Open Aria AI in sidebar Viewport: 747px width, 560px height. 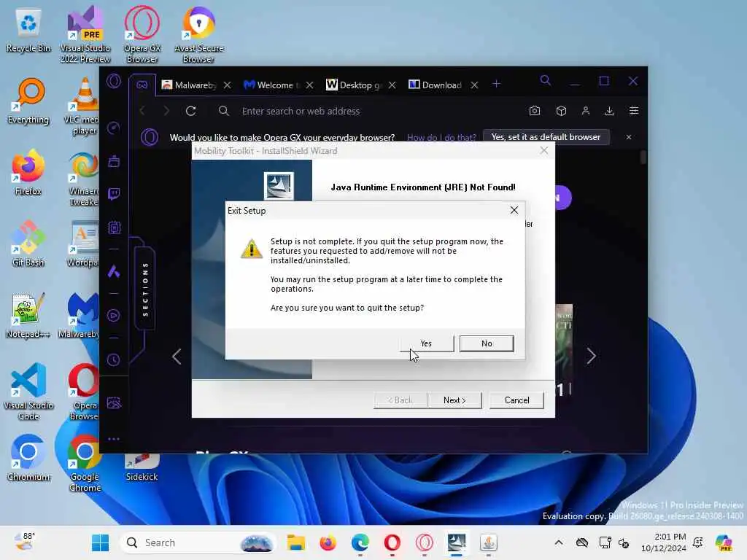pos(114,271)
